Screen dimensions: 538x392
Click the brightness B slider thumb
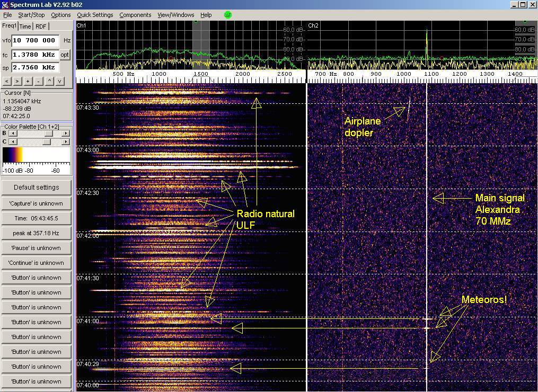(x=48, y=133)
